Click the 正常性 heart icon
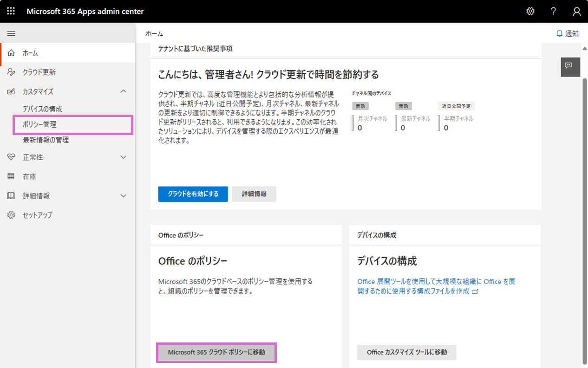This screenshot has height=368, width=588. tap(11, 157)
